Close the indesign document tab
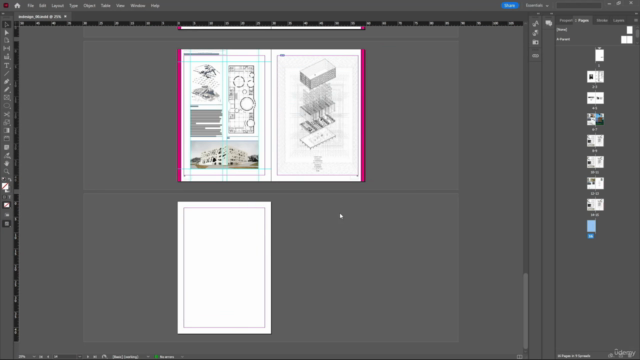The height and width of the screenshot is (360, 640). tap(65, 17)
